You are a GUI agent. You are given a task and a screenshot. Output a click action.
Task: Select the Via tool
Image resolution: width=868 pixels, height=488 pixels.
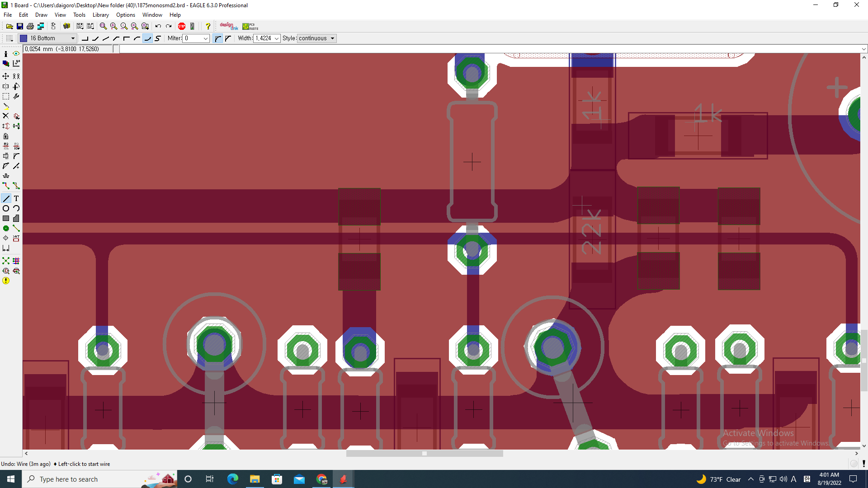click(6, 228)
